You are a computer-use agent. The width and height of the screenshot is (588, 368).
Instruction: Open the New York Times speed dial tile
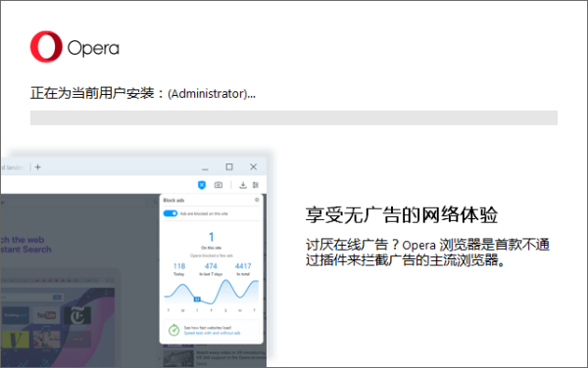(77, 315)
